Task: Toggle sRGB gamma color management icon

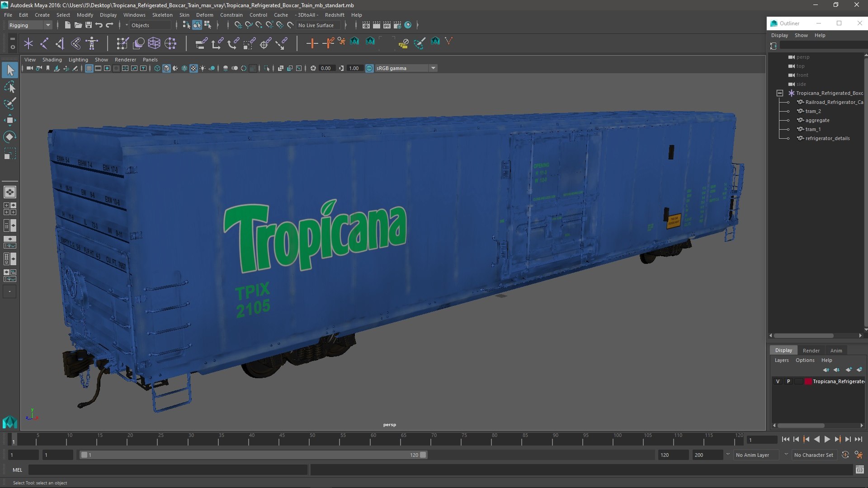Action: (x=369, y=68)
